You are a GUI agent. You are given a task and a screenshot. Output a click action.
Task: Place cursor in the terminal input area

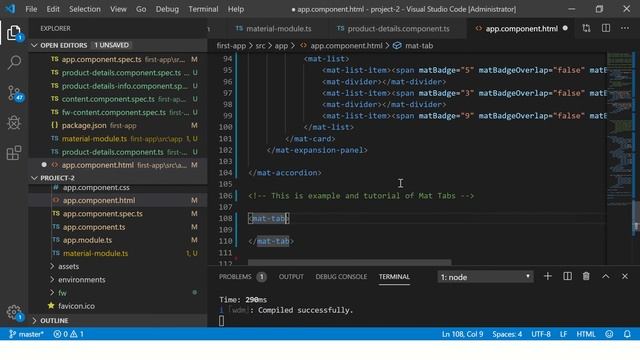click(221, 321)
